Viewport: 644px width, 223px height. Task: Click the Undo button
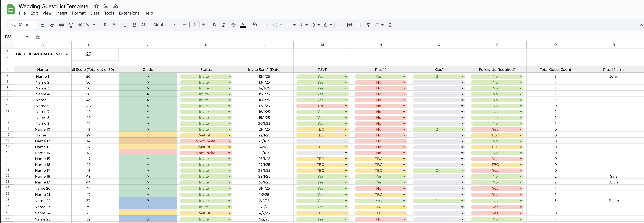(43, 25)
